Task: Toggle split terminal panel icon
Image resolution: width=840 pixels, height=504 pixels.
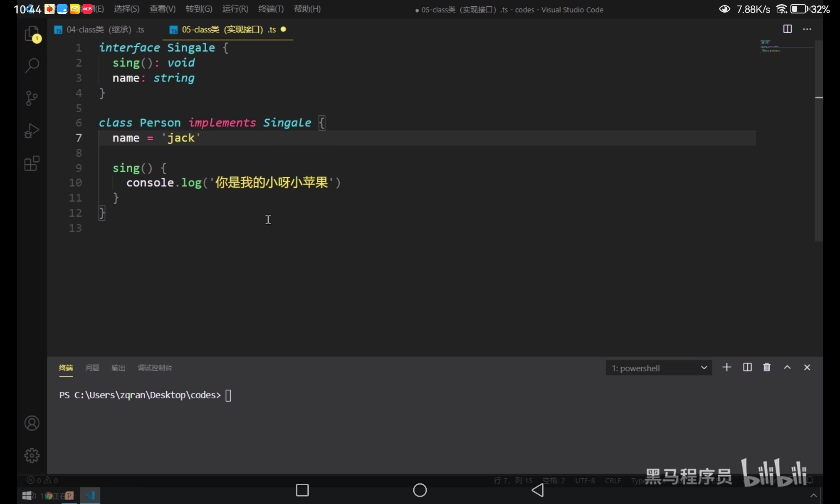Action: coord(747,367)
